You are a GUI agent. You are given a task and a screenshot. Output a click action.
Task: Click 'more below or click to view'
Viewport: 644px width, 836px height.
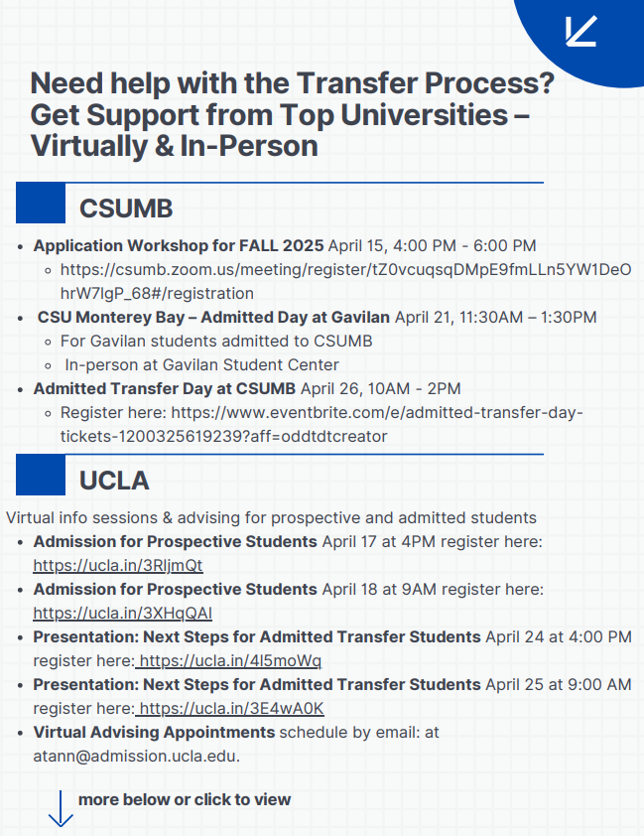pyautogui.click(x=185, y=799)
